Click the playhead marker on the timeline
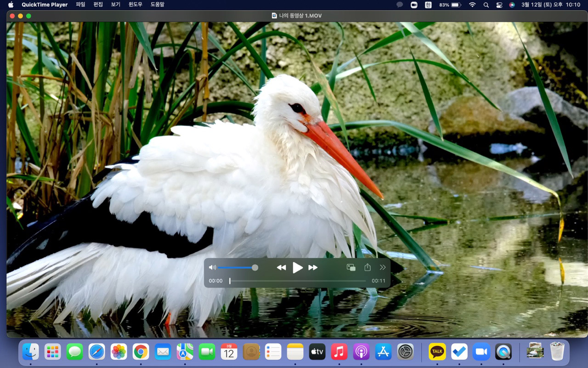This screenshot has width=588, height=368. pos(230,281)
